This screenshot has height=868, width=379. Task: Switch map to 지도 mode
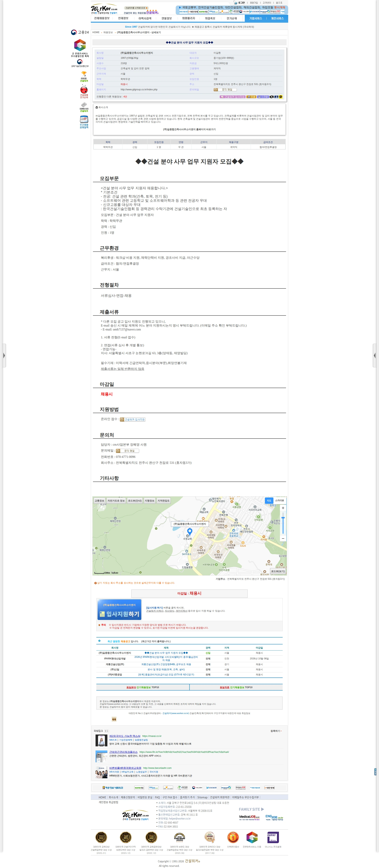click(x=269, y=500)
